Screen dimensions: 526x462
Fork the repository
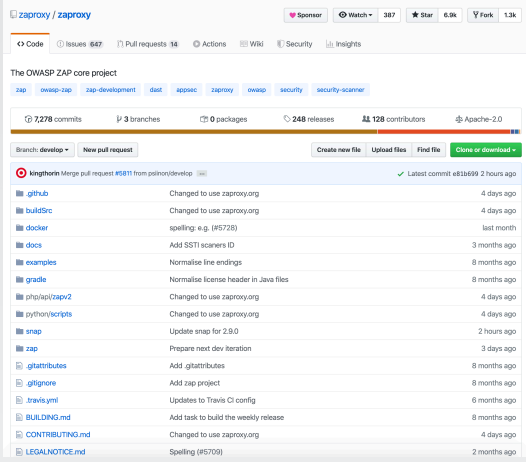[x=483, y=15]
